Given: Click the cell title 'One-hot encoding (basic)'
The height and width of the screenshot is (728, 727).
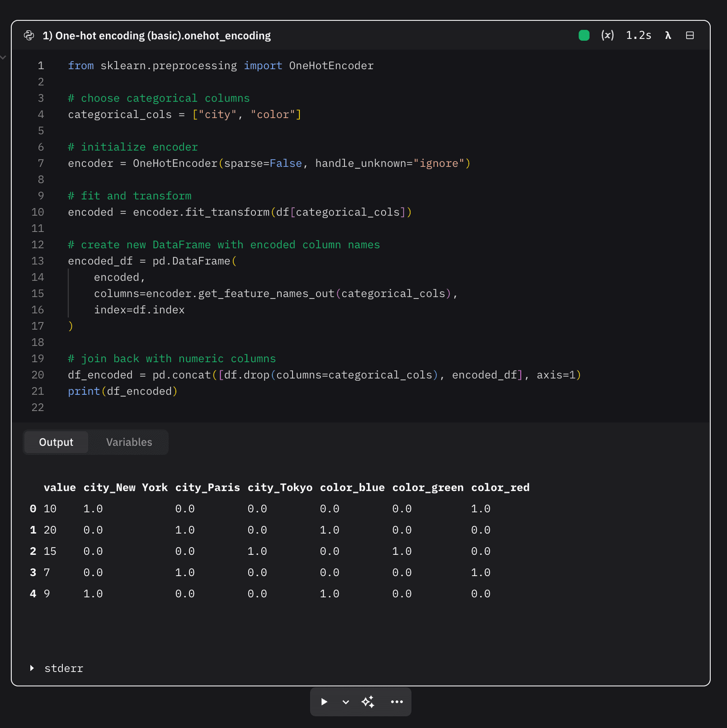Looking at the screenshot, I should pyautogui.click(x=156, y=35).
